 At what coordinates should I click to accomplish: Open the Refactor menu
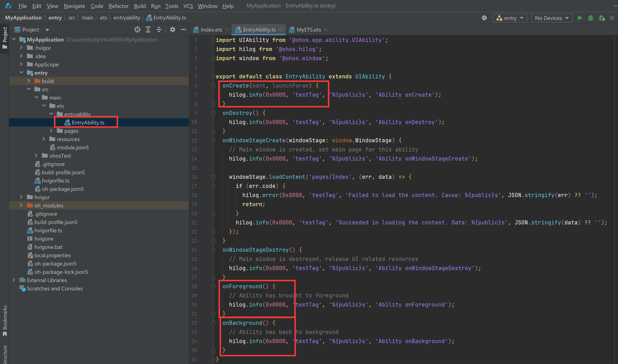[118, 6]
